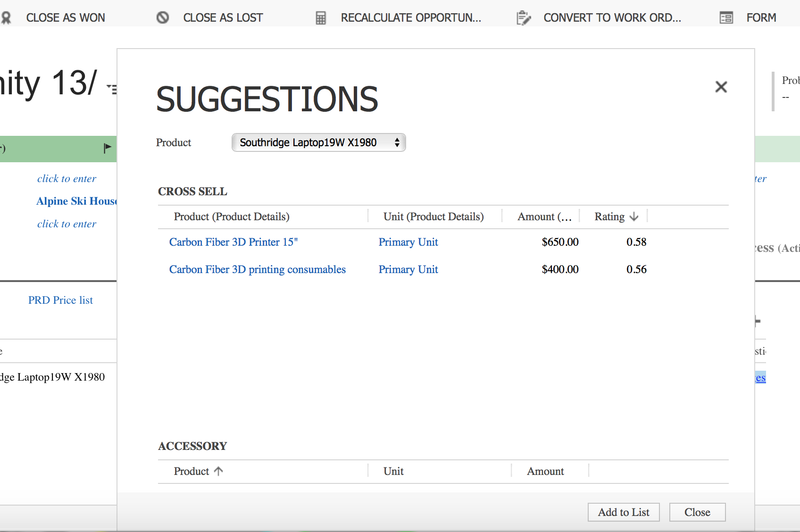
Task: Click the flag icon on green process bar
Action: click(x=108, y=148)
